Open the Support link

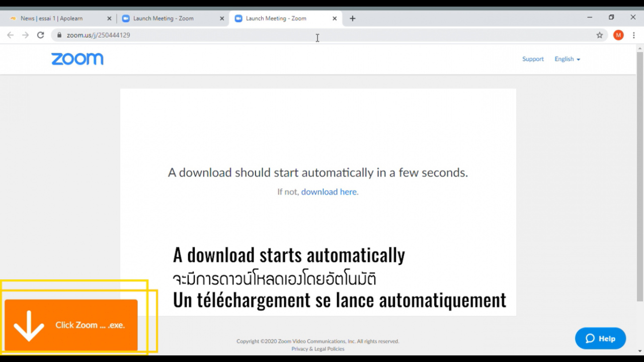click(x=533, y=59)
